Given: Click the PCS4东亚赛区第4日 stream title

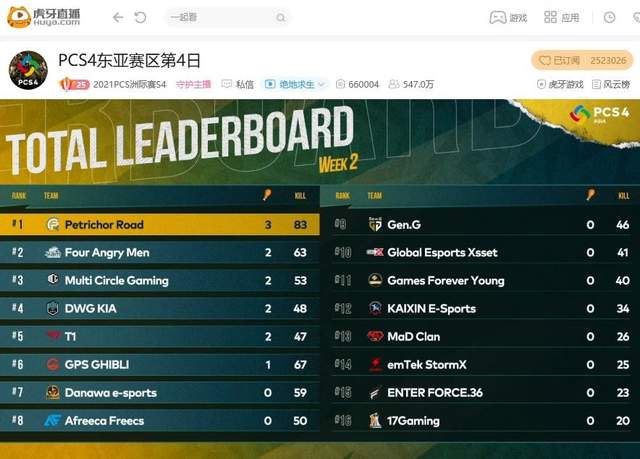Looking at the screenshot, I should pos(129,60).
